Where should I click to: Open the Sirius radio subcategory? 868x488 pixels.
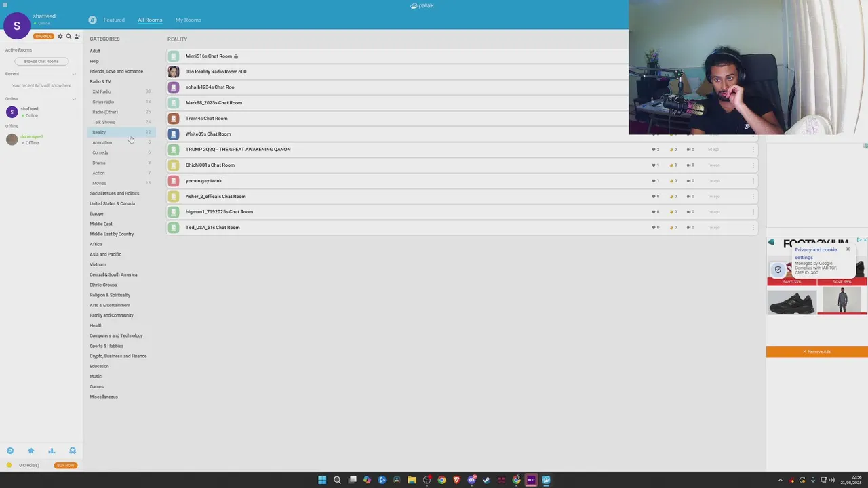click(x=103, y=102)
